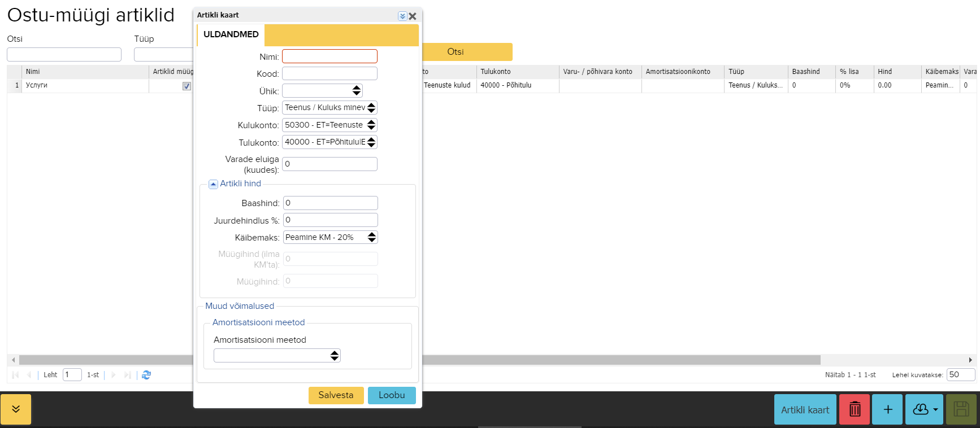Select the ÜLDANDMED tab
This screenshot has width=980, height=428.
(231, 34)
